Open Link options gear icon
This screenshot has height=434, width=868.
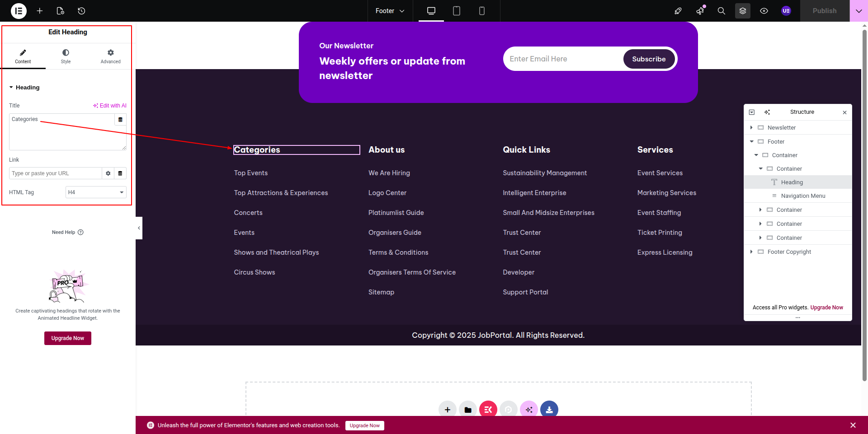108,173
